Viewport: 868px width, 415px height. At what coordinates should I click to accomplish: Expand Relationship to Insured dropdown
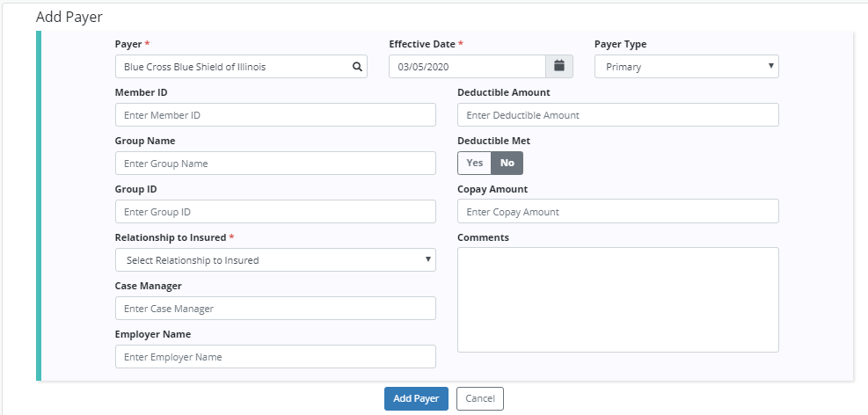click(x=275, y=260)
